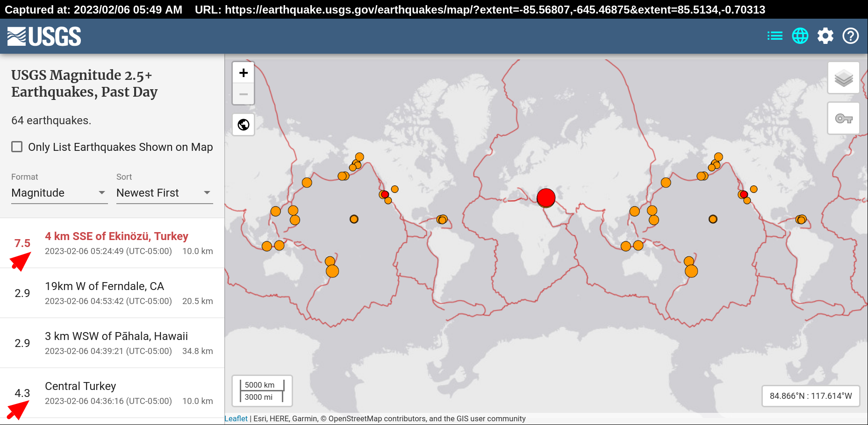The image size is (868, 425).
Task: Select the 19km W of Ferndale, CA earthquake
Action: click(112, 293)
